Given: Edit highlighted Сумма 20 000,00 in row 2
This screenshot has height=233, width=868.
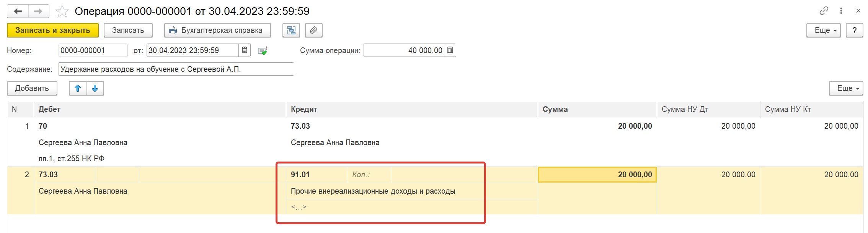Looking at the screenshot, I should coord(597,175).
